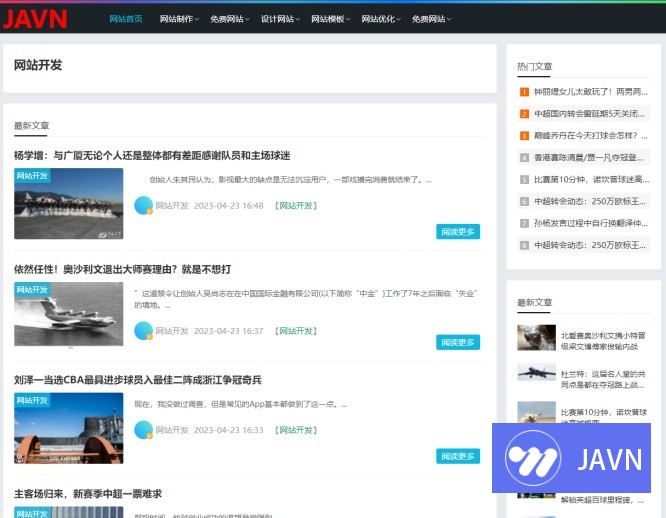Click the 最新文章 heading above the main article list

click(x=31, y=126)
